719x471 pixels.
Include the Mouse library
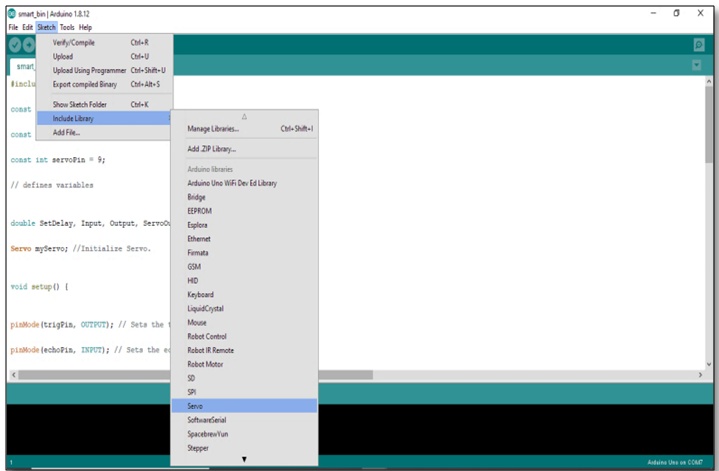click(244, 322)
